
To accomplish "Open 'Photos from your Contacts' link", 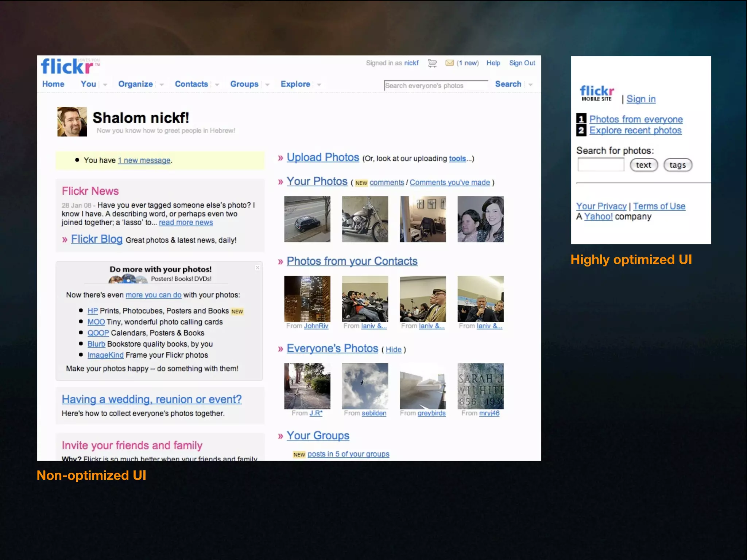I will [352, 261].
